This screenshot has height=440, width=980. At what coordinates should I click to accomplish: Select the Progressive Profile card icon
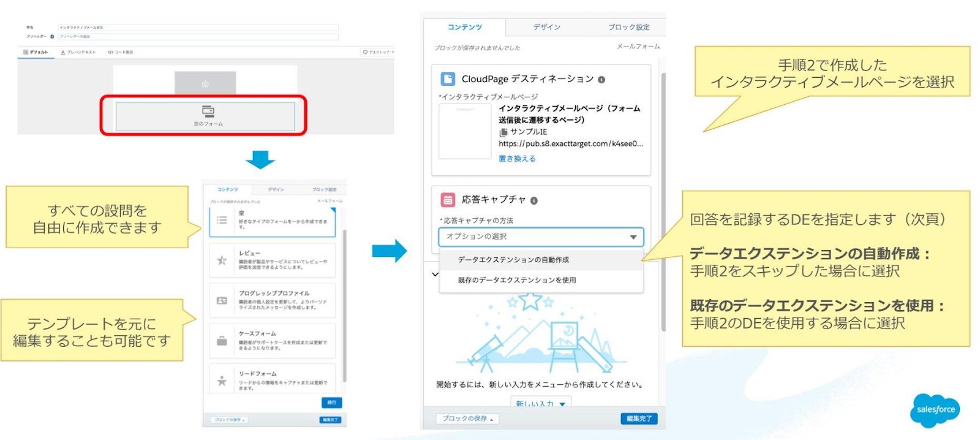[222, 300]
